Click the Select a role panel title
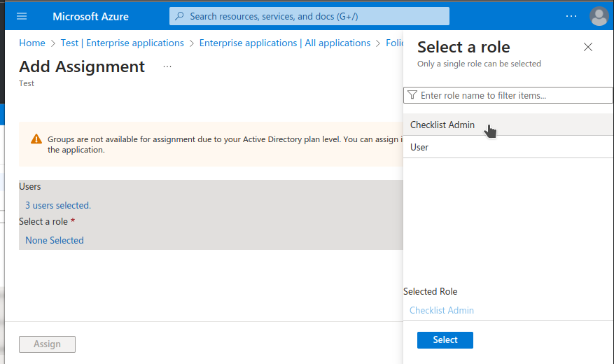 [463, 47]
